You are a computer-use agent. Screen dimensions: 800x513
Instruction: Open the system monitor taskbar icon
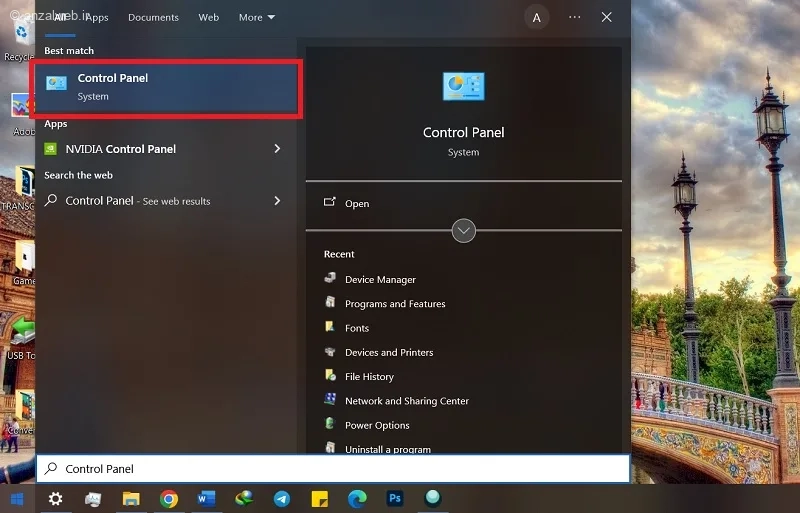[x=93, y=499]
